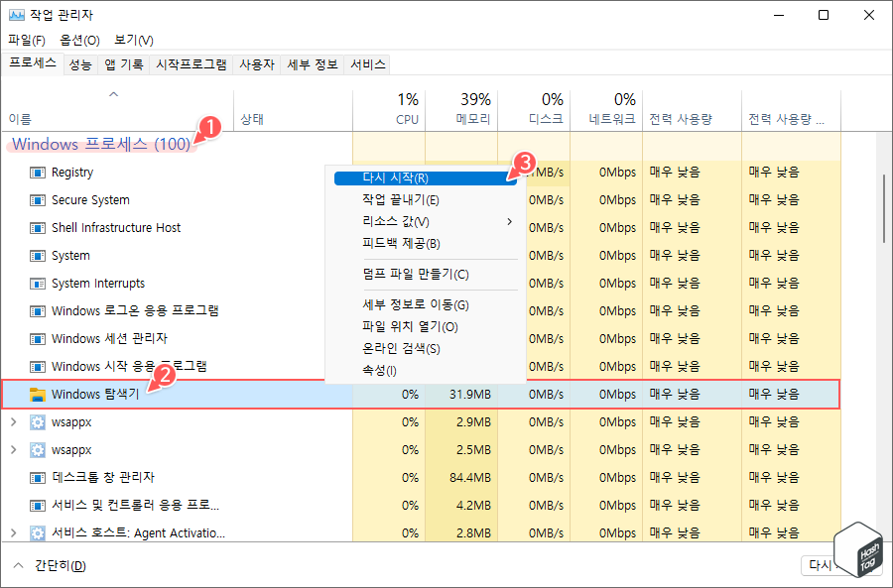This screenshot has width=893, height=588.
Task: Open the 보기(V) menu
Action: [134, 41]
